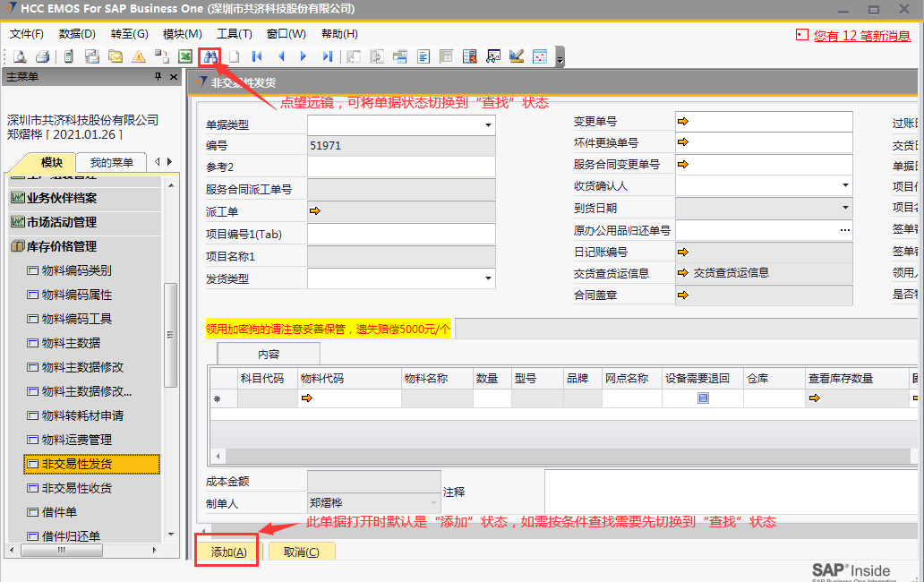Screen dimensions: 924x582
Task: Open the 工具(T) menu
Action: click(235, 34)
